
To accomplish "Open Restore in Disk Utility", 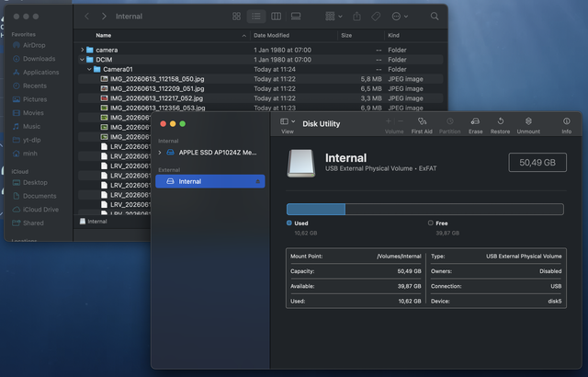I will click(x=500, y=125).
